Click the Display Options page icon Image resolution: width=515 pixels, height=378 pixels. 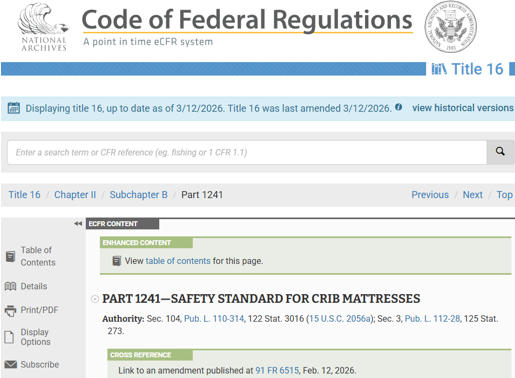point(9,337)
